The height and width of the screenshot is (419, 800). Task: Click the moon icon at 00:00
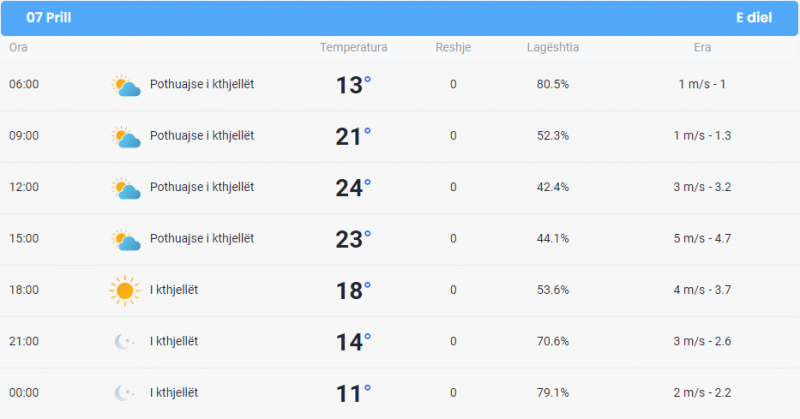coord(124,393)
